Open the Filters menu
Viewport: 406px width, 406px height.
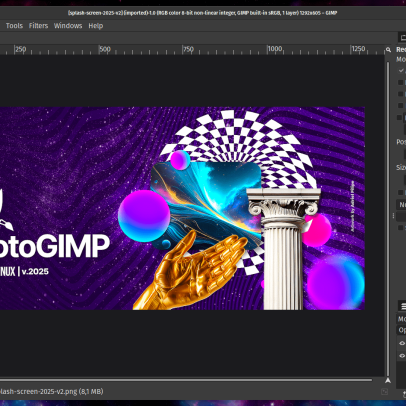click(x=38, y=26)
